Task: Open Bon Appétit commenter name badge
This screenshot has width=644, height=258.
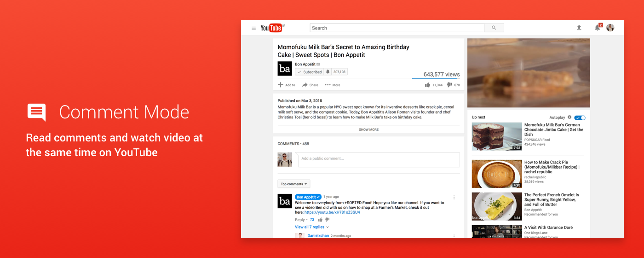Action: pos(308,197)
